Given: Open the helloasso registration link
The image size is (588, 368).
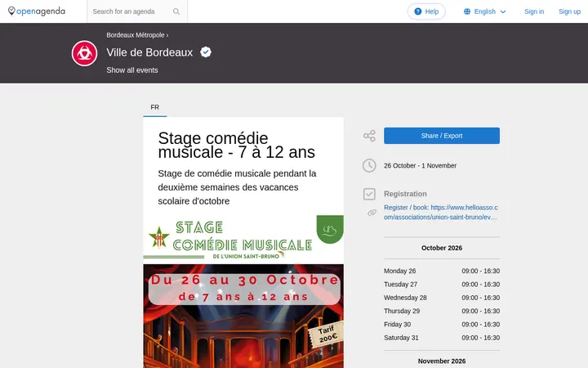Looking at the screenshot, I should coord(441,212).
